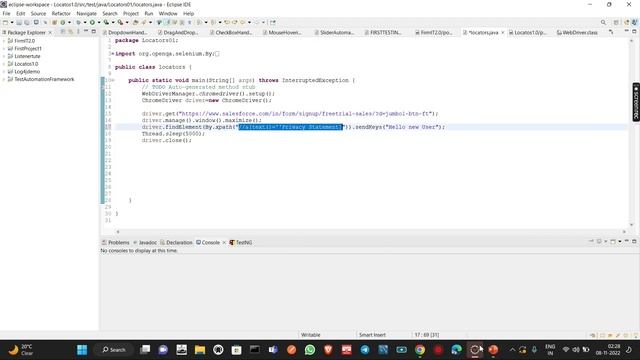Open the Refactor menu
The height and width of the screenshot is (360, 640).
61,13
